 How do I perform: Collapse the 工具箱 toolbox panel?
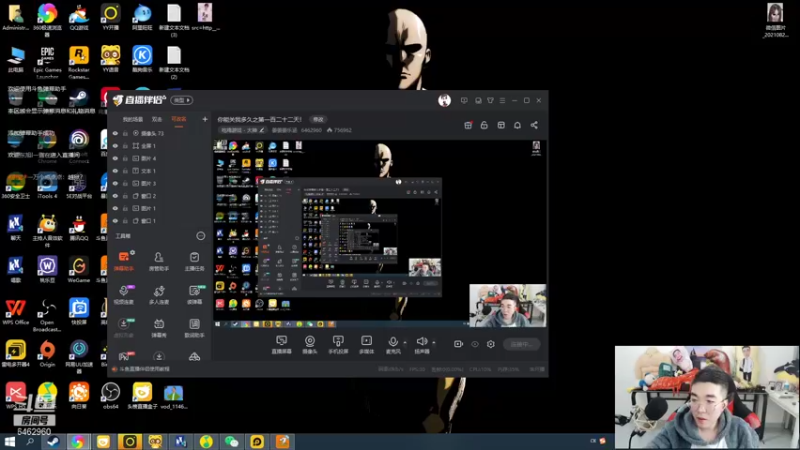click(x=201, y=236)
